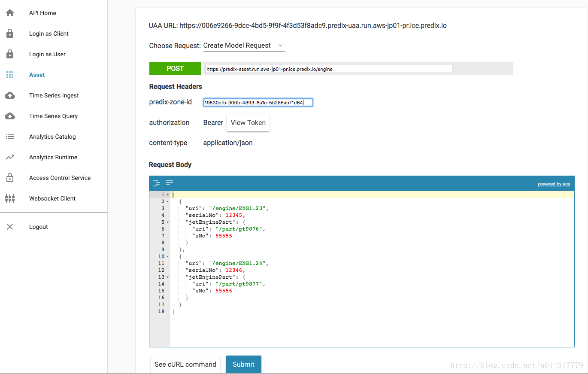Click the trending line icon for Analytics Runtime

(x=10, y=157)
